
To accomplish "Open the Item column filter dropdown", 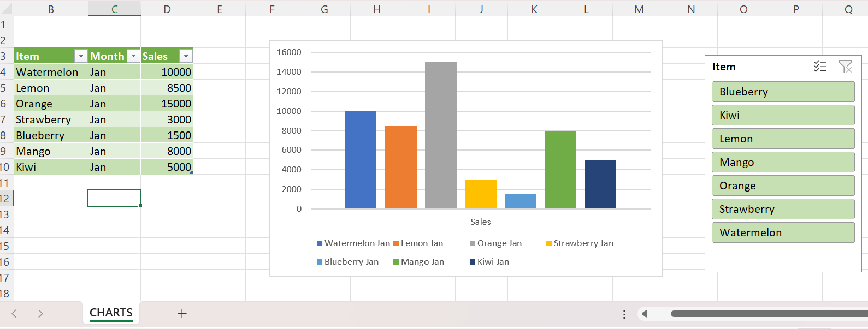I will point(81,56).
